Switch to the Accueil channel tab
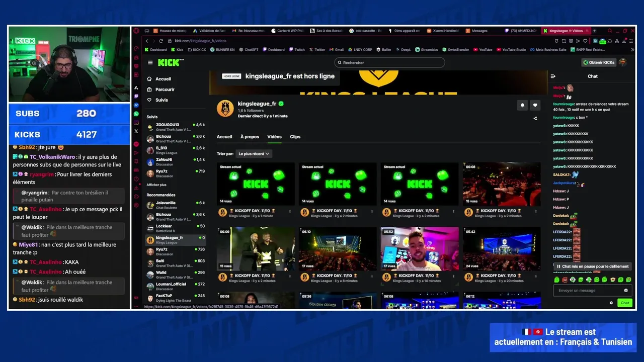 pos(224,137)
